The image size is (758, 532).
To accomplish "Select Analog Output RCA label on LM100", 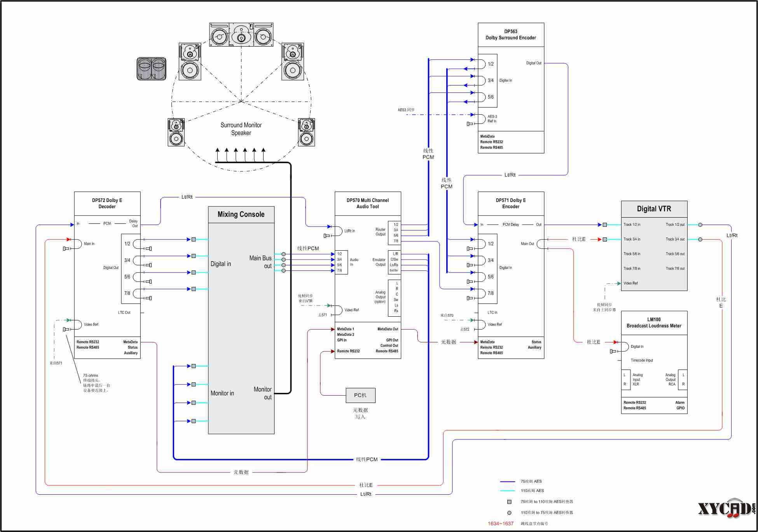I will coord(670,380).
